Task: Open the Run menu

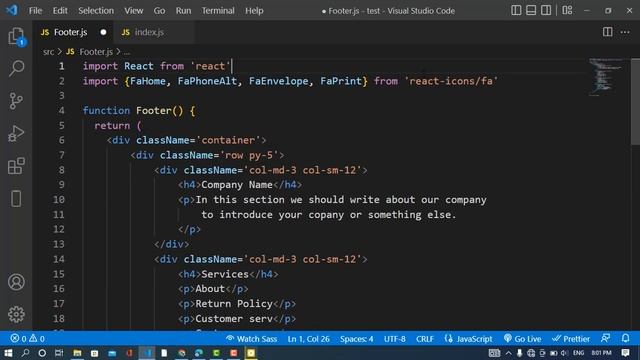Action: [x=183, y=11]
